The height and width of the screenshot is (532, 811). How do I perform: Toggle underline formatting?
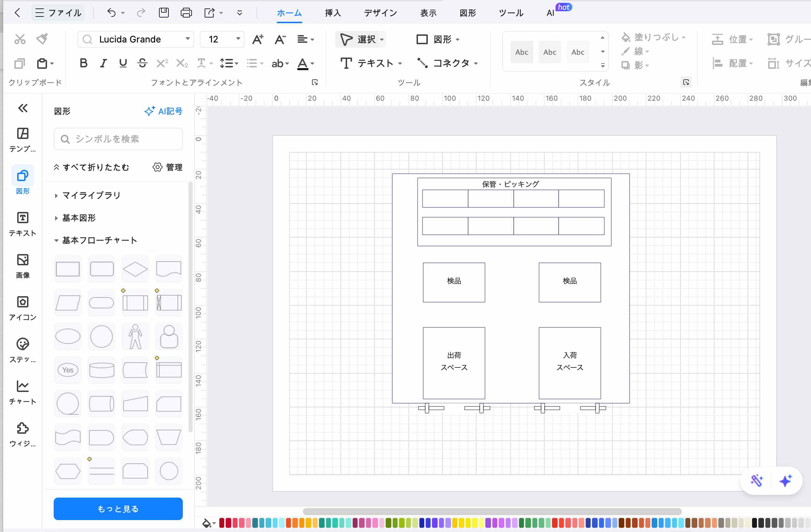tap(123, 63)
